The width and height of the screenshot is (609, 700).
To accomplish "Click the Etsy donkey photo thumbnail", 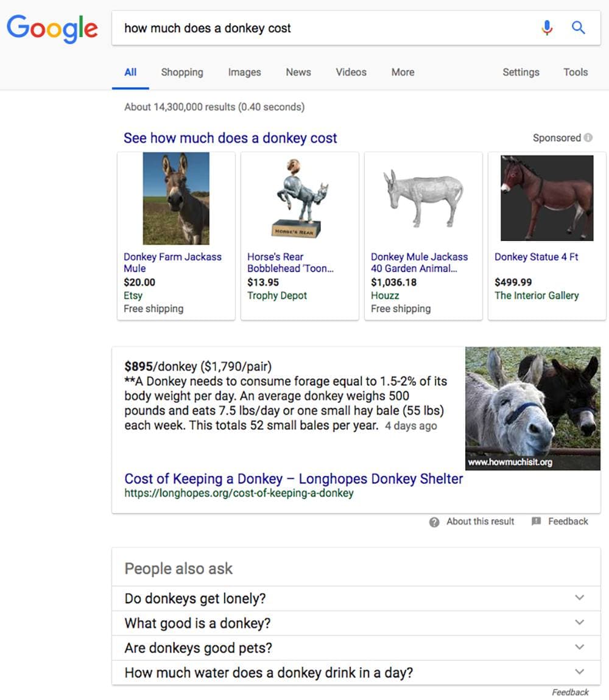I will tap(176, 198).
